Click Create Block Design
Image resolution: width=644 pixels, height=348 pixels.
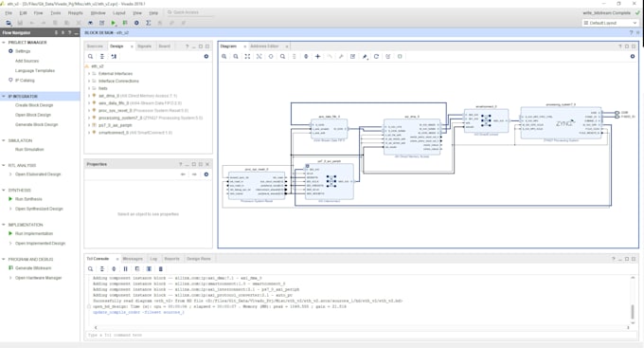click(34, 105)
